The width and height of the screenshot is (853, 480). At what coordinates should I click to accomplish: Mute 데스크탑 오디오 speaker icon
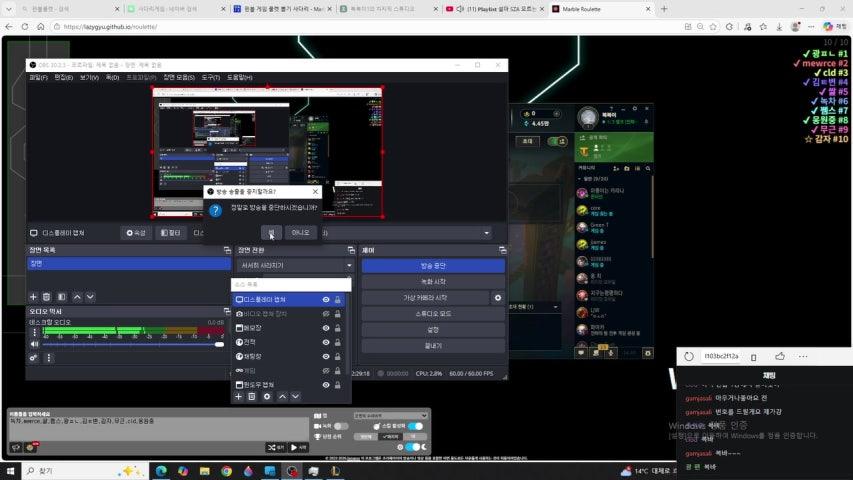click(35, 344)
